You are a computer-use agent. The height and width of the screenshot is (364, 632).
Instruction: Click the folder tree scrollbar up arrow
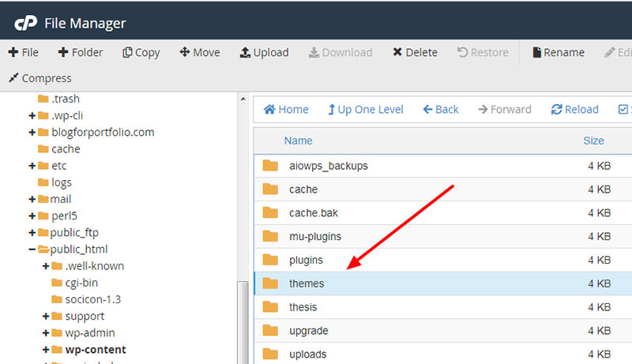click(243, 99)
